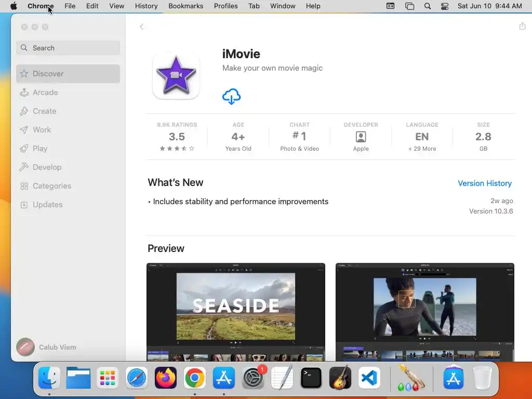
Task: Click the App Store search field
Action: click(68, 48)
